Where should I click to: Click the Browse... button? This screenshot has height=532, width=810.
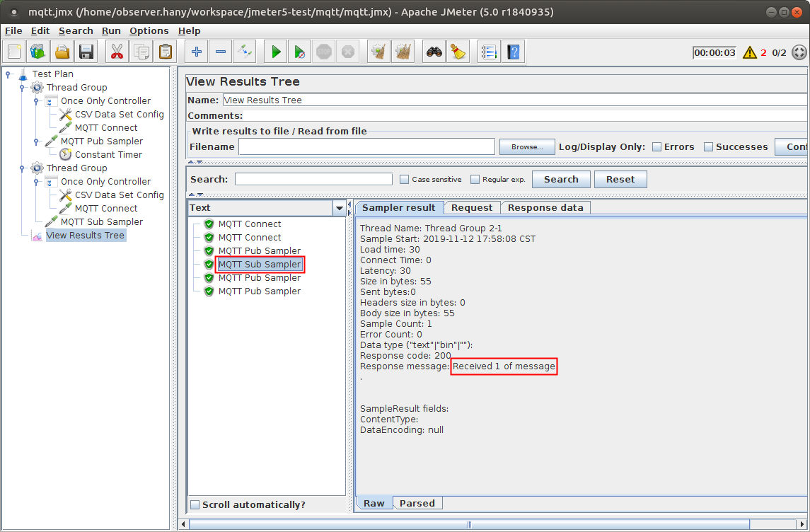click(527, 146)
